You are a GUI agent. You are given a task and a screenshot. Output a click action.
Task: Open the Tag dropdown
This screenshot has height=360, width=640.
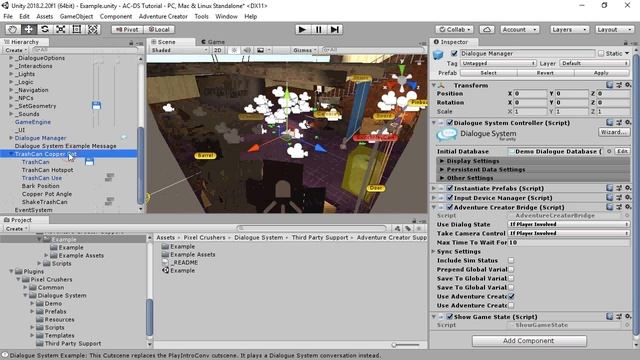[498, 63]
